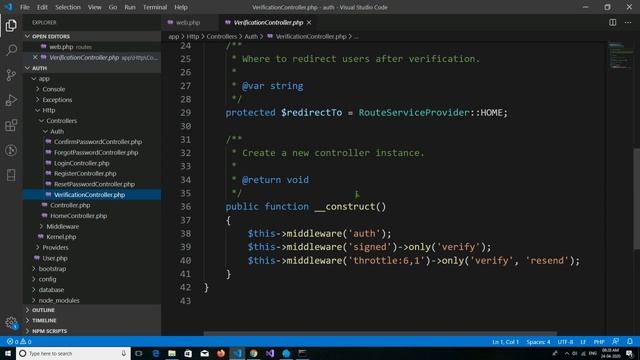Click Controllers in the breadcrumb path
Viewport: 640px width, 360px height.
221,36
